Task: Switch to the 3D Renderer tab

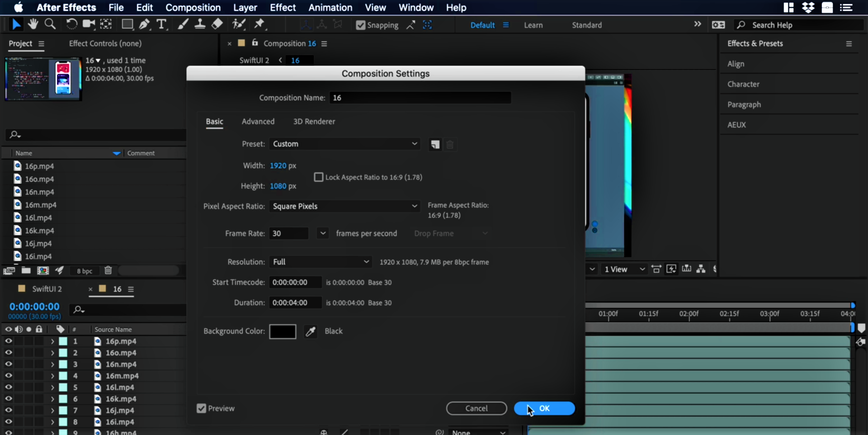Action: [x=314, y=121]
